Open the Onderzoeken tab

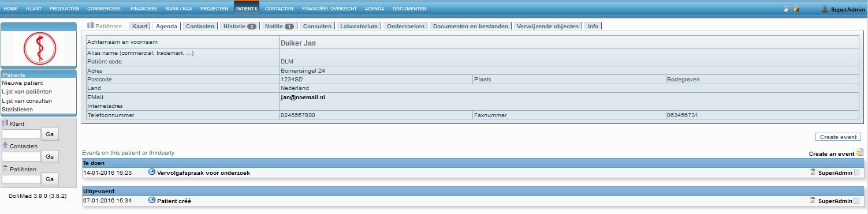[x=406, y=26]
